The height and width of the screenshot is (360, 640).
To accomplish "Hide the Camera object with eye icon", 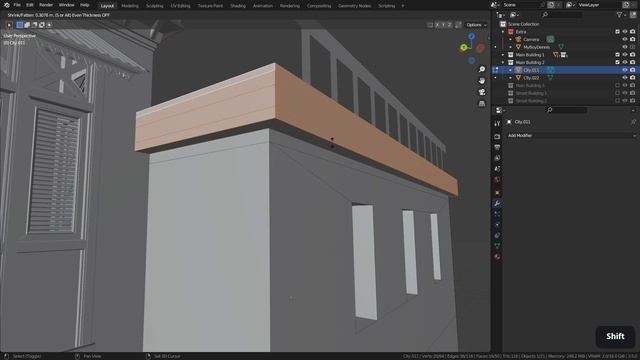I will coord(624,40).
